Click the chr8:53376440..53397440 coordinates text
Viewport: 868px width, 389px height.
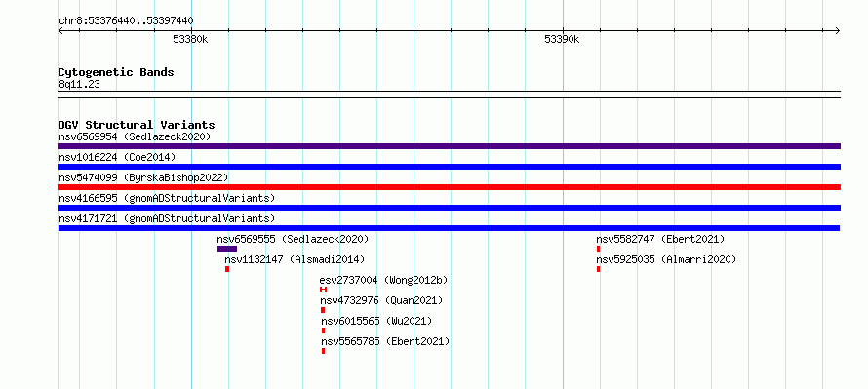pos(126,21)
